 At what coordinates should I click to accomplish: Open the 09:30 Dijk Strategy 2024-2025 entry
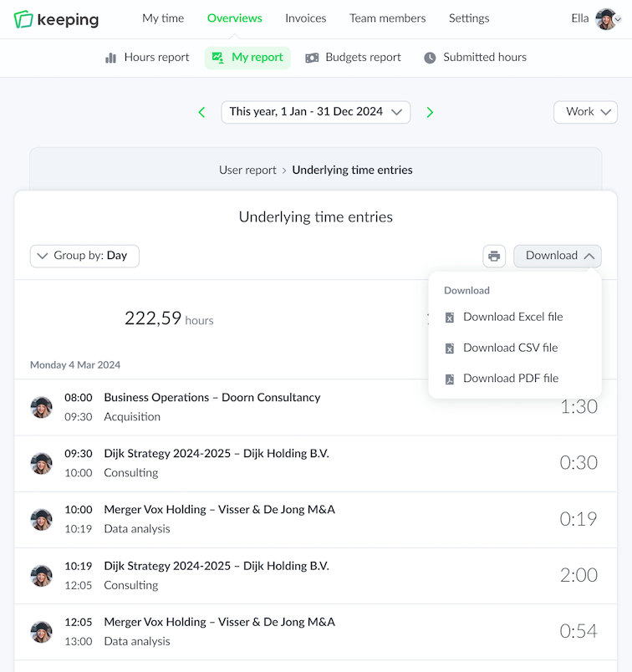coord(315,463)
